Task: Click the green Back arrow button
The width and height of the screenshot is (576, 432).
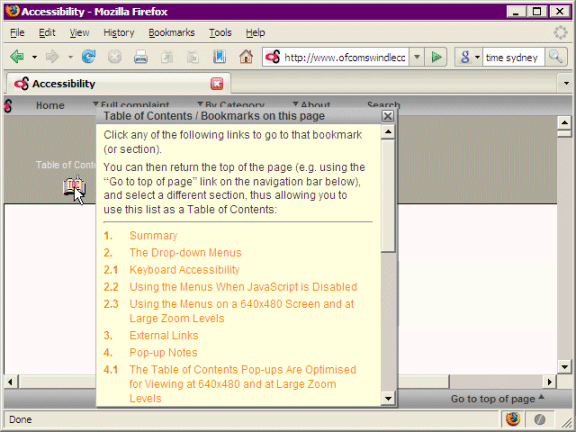Action: pos(17,57)
